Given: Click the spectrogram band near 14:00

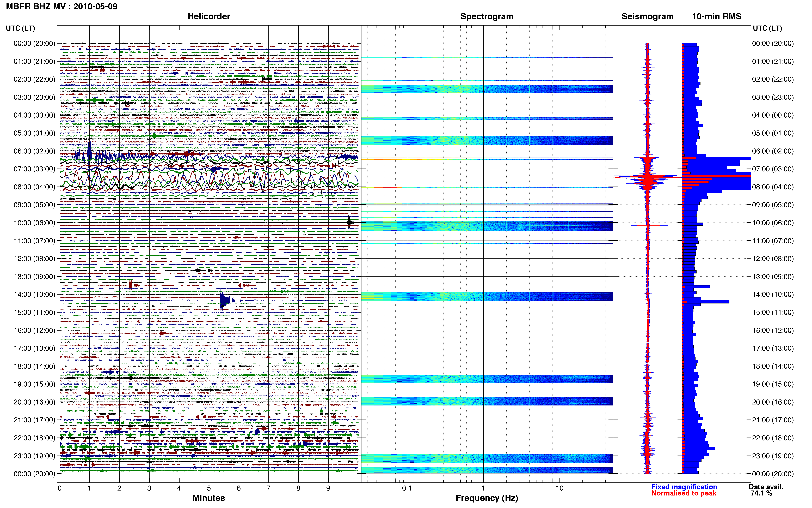Looking at the screenshot, I should (x=487, y=297).
